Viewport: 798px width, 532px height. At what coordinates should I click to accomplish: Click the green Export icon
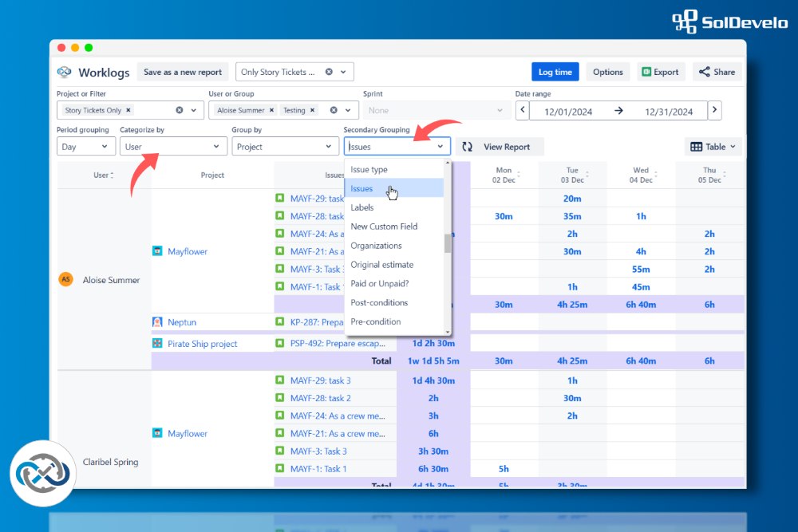point(646,72)
